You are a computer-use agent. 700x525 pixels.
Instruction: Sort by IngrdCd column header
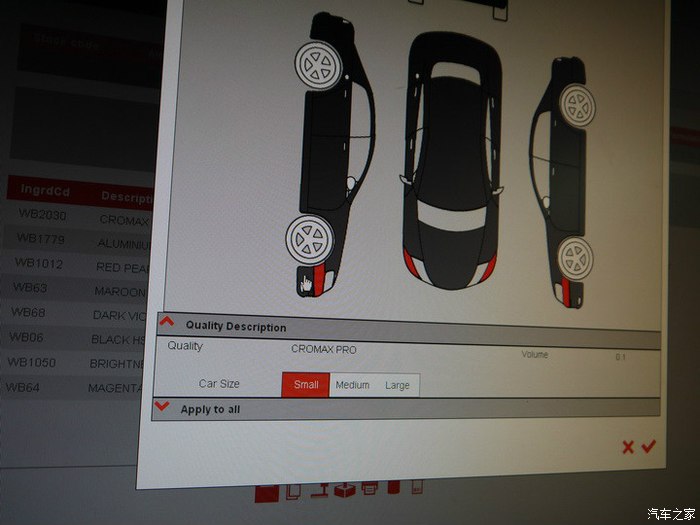click(43, 190)
